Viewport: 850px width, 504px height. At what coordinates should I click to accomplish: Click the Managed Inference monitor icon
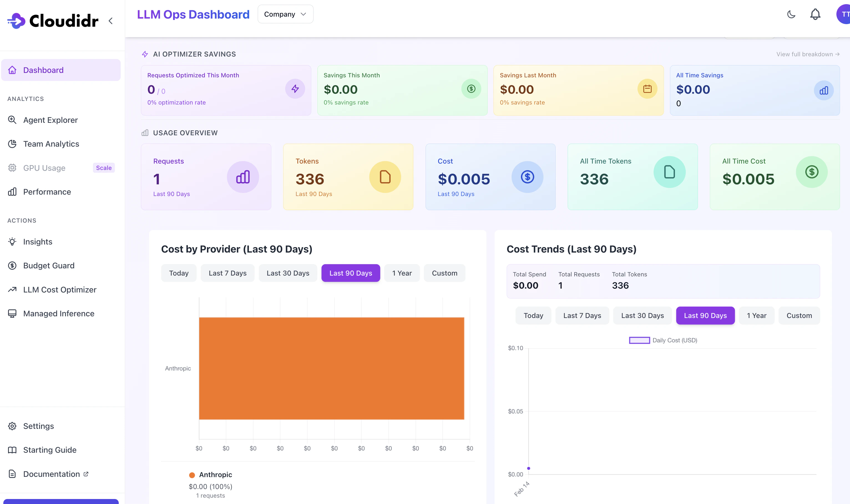pyautogui.click(x=12, y=314)
